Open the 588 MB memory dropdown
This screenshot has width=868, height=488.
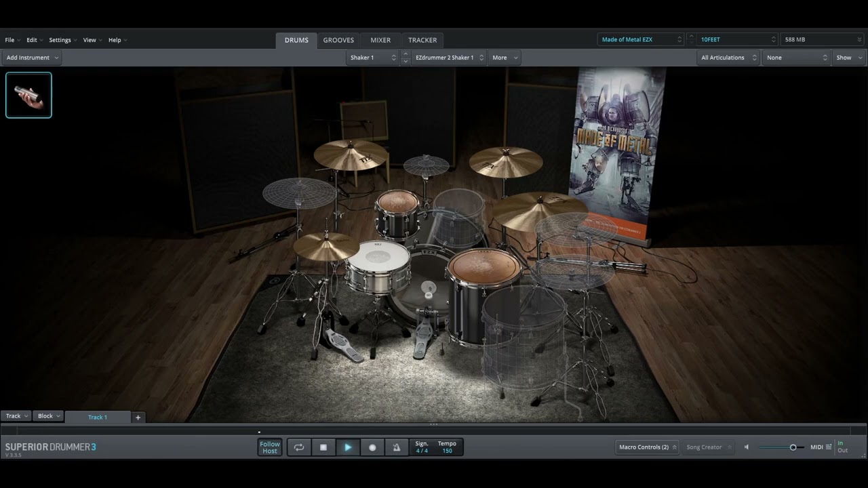(823, 39)
